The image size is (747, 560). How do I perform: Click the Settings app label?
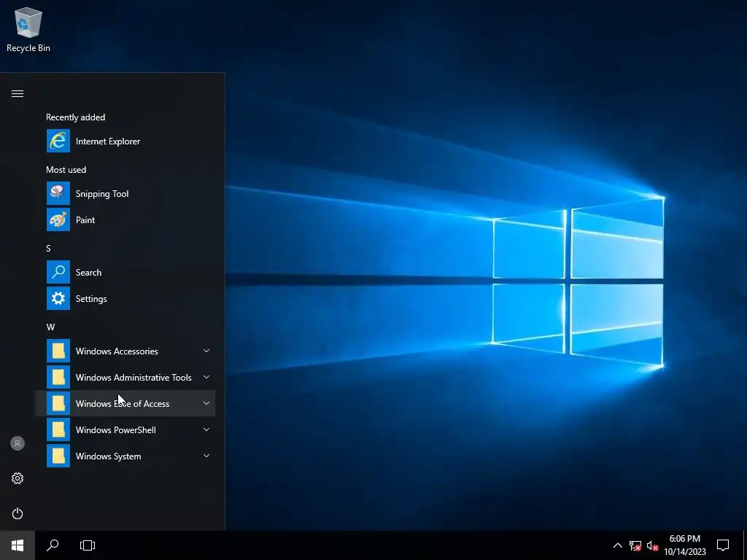[91, 299]
